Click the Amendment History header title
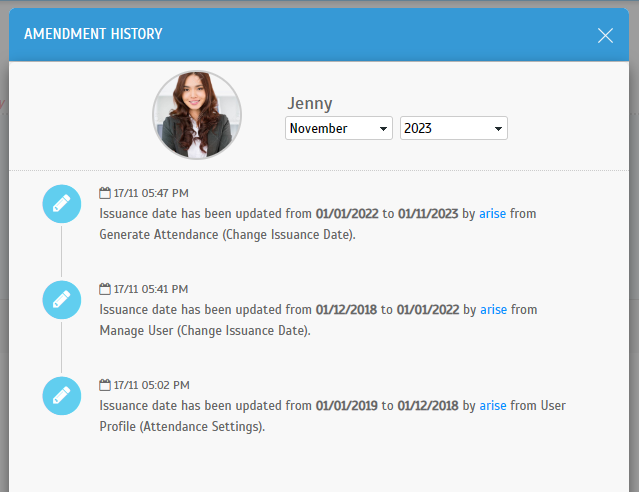Image resolution: width=639 pixels, height=492 pixels. tap(93, 34)
